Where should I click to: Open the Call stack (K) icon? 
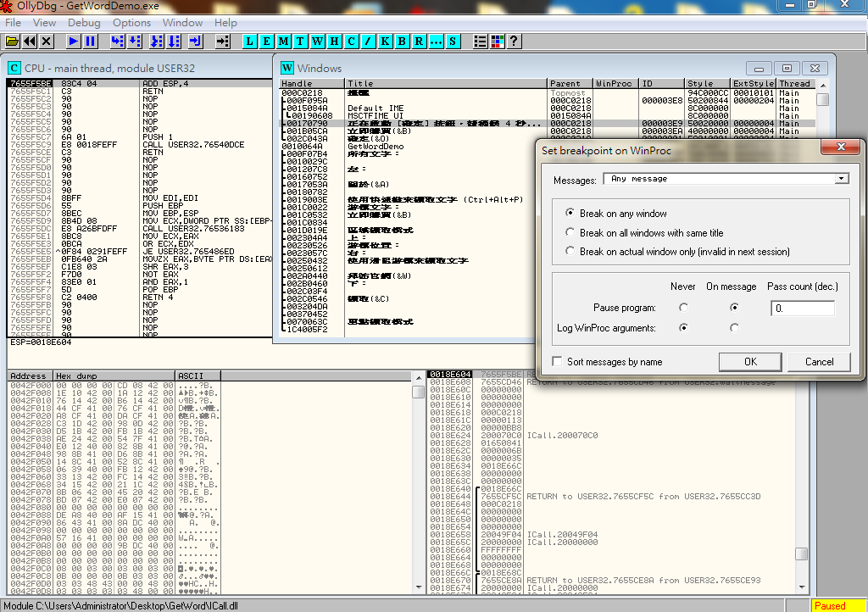coord(385,41)
